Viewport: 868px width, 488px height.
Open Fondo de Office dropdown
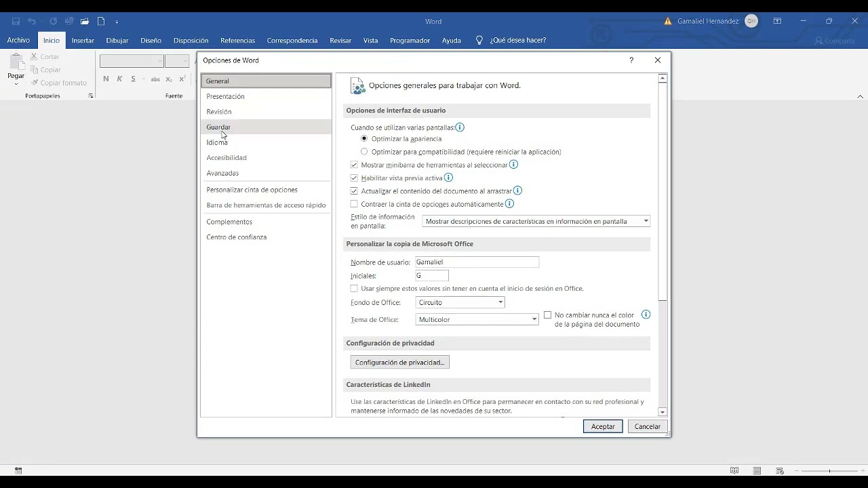pos(460,302)
